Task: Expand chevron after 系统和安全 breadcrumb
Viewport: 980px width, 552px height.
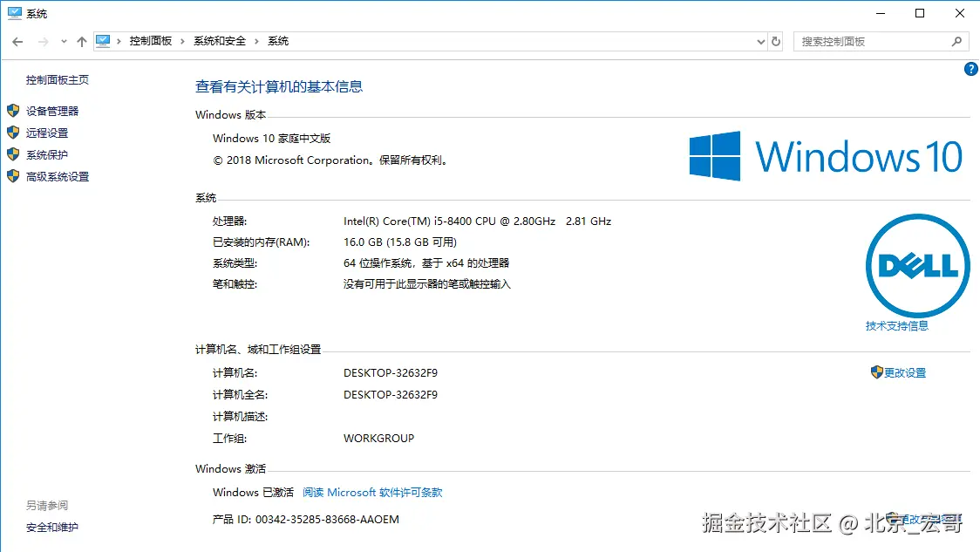Action: [x=256, y=41]
